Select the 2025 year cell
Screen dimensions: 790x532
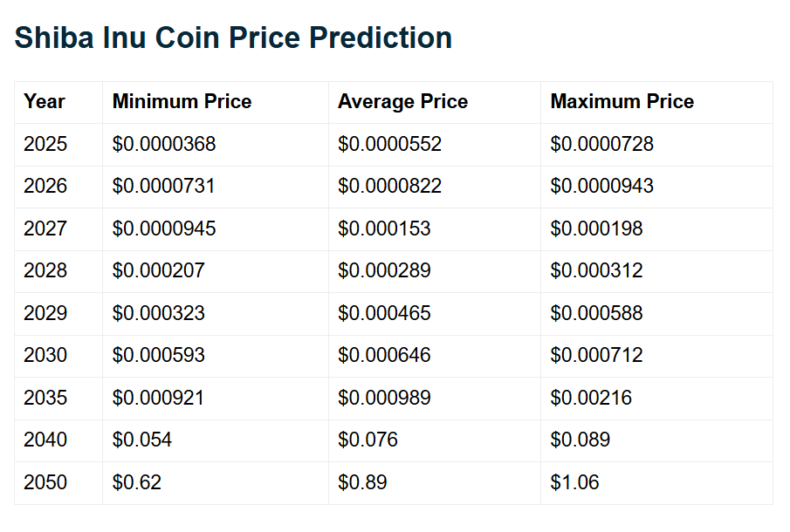pos(45,145)
